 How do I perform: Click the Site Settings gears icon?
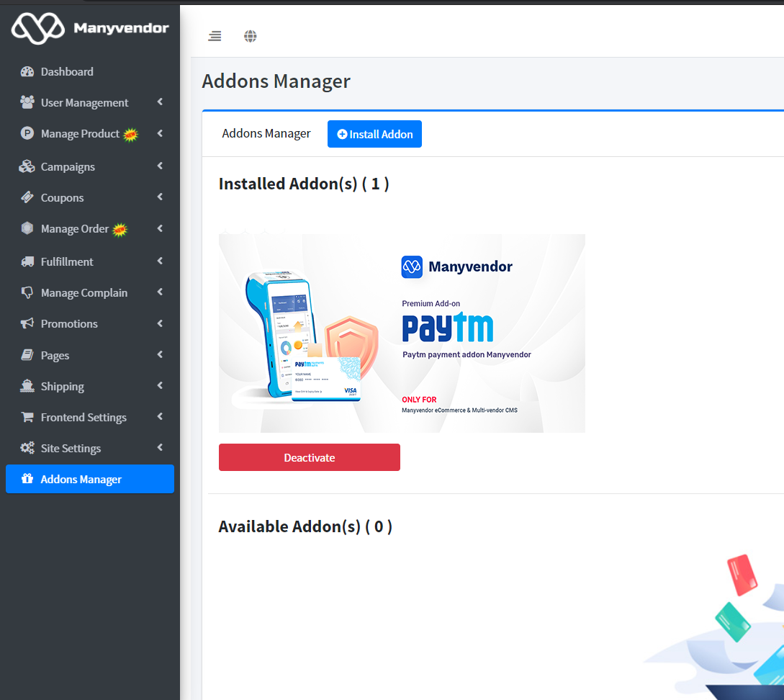27,448
